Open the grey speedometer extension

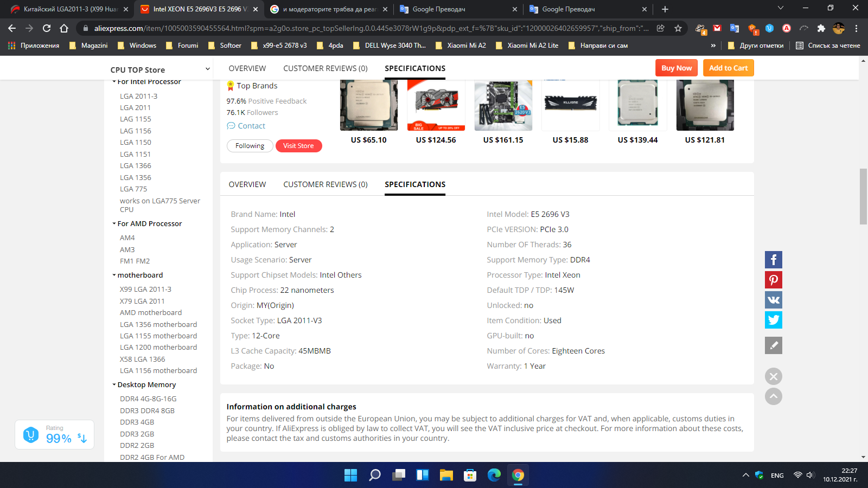804,28
